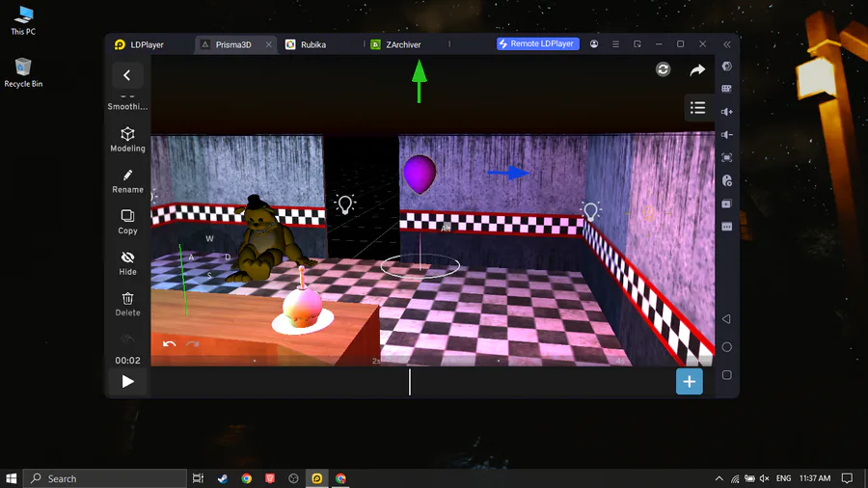Image resolution: width=868 pixels, height=488 pixels.
Task: Select the purple balloon object
Action: [x=420, y=175]
